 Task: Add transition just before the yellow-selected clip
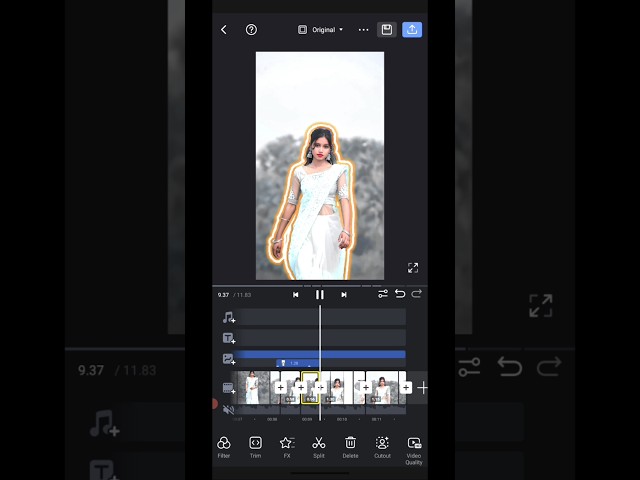301,387
